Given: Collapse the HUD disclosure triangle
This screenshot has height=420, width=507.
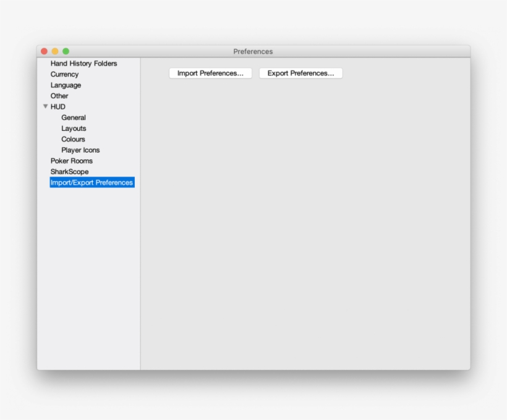Looking at the screenshot, I should tap(45, 106).
